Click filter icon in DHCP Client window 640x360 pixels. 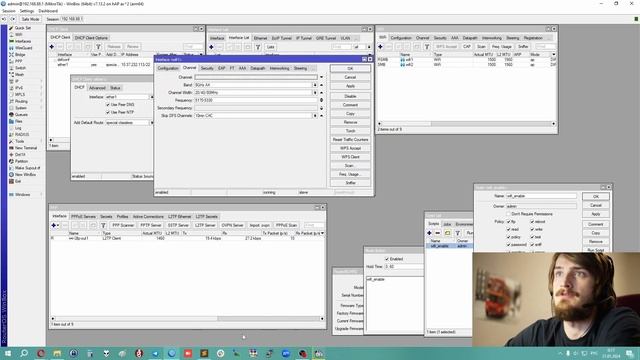pos(98,47)
